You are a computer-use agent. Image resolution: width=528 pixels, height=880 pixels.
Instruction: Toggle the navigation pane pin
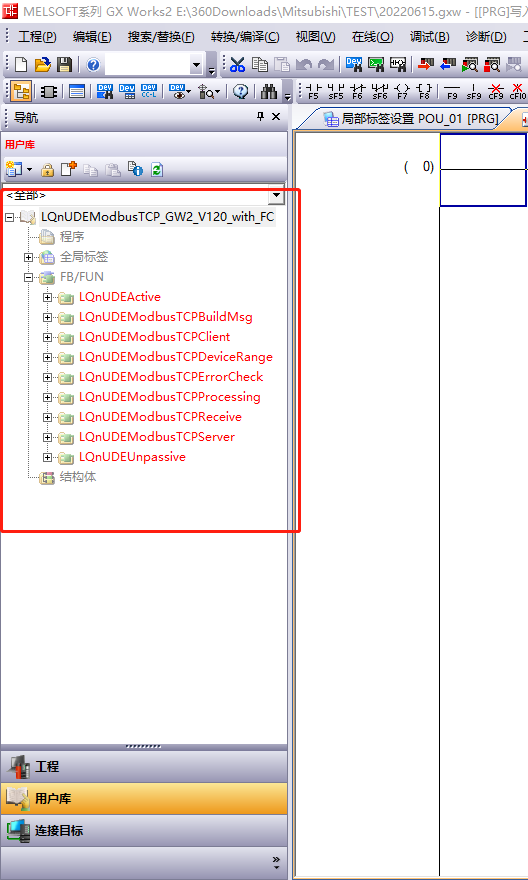point(260,116)
